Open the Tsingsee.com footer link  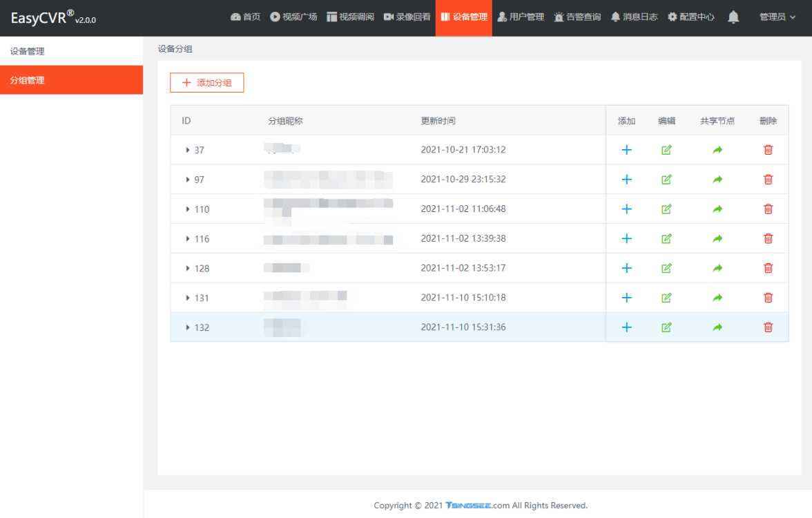click(x=478, y=506)
